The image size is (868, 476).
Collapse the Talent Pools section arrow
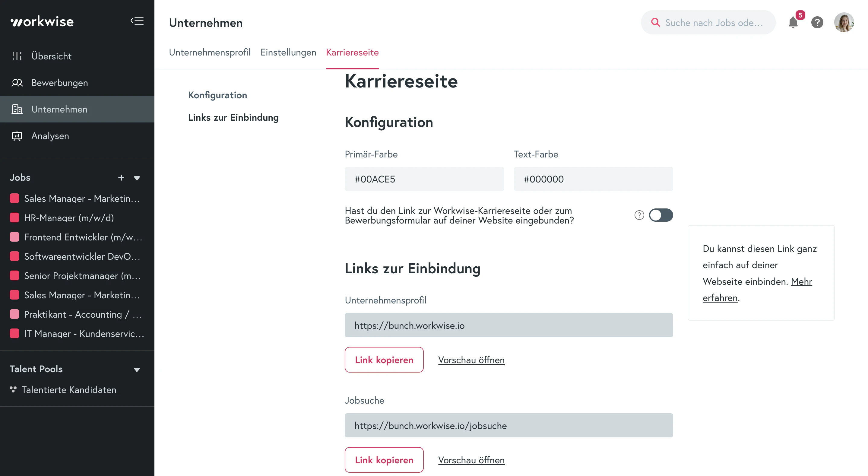tap(137, 370)
